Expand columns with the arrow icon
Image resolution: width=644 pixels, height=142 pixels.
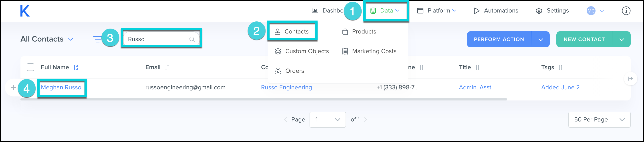pos(630,79)
